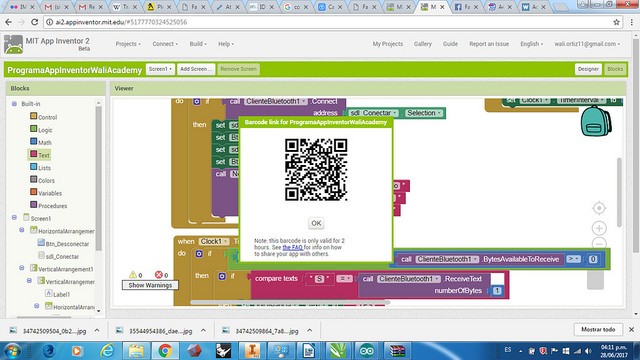Open options for 34742509504 download
Image resolution: width=640 pixels, height=360 pixels.
[97, 331]
